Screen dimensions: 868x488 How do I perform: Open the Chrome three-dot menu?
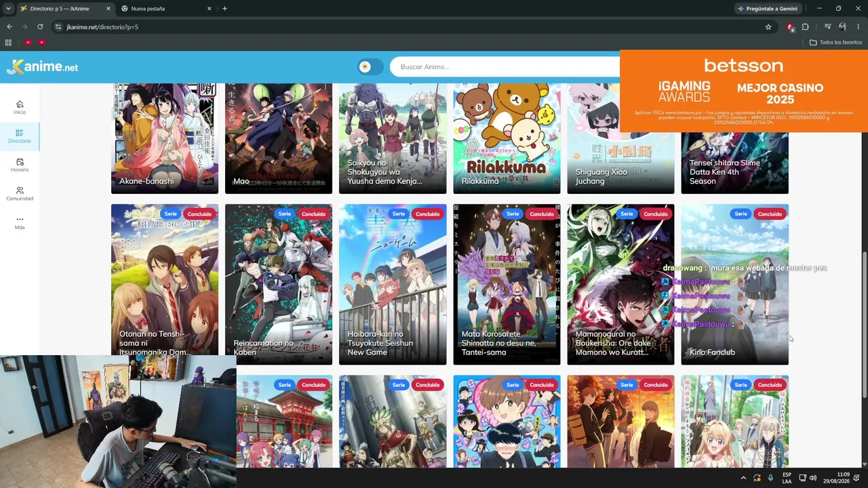point(859,26)
